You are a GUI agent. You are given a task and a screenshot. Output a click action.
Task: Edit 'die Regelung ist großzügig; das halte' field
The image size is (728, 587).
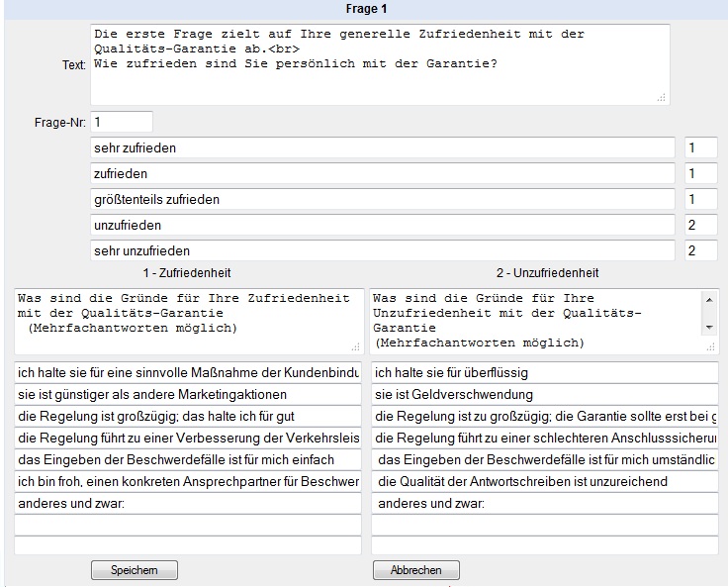pyautogui.click(x=188, y=417)
